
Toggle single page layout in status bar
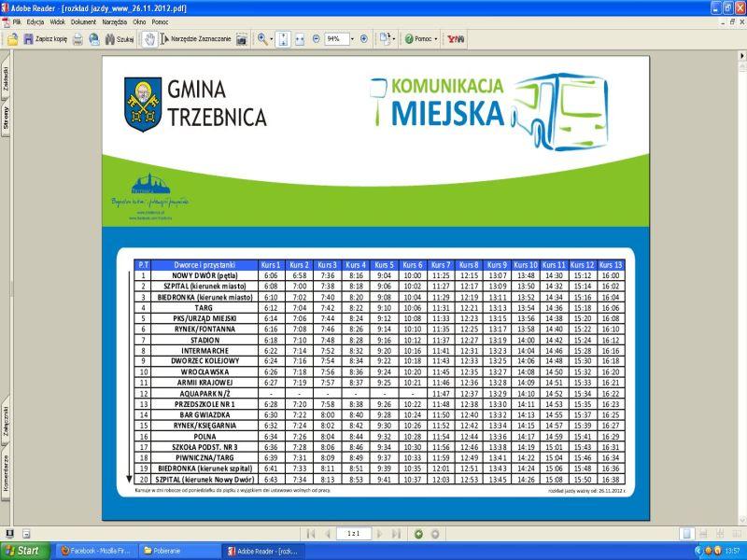[686, 534]
